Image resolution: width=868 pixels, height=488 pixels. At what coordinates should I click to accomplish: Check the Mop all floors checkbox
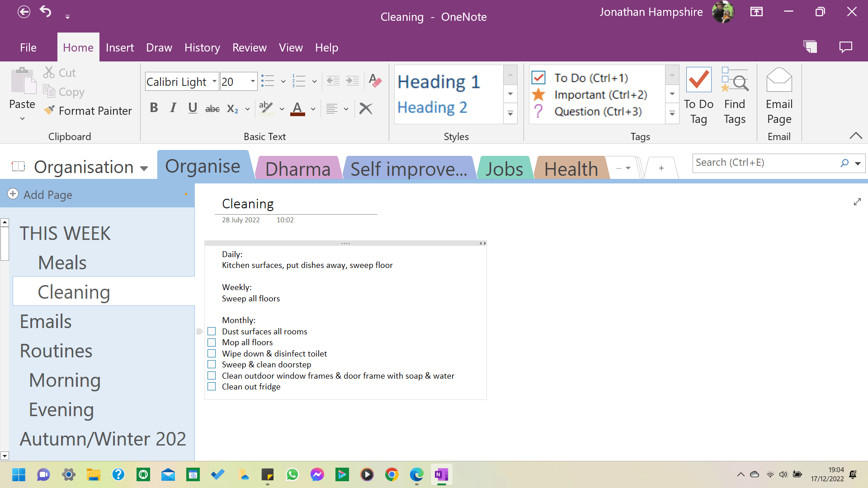pos(212,342)
